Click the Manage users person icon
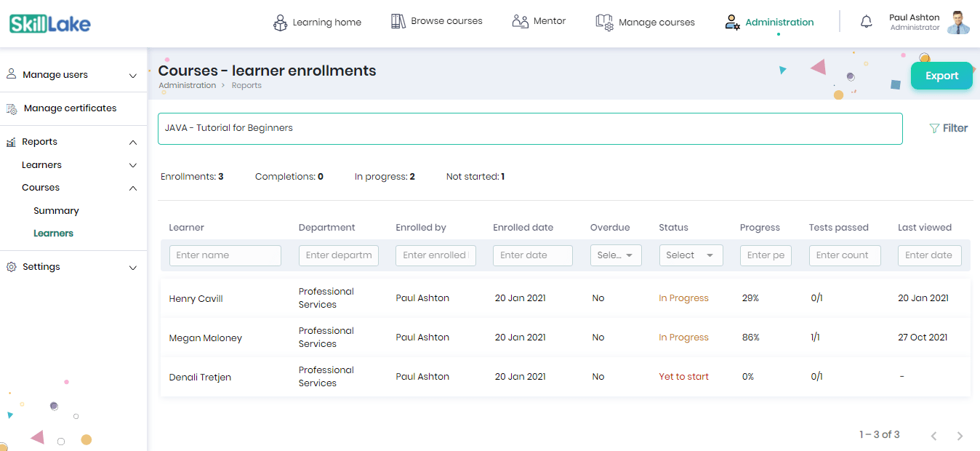 click(12, 74)
